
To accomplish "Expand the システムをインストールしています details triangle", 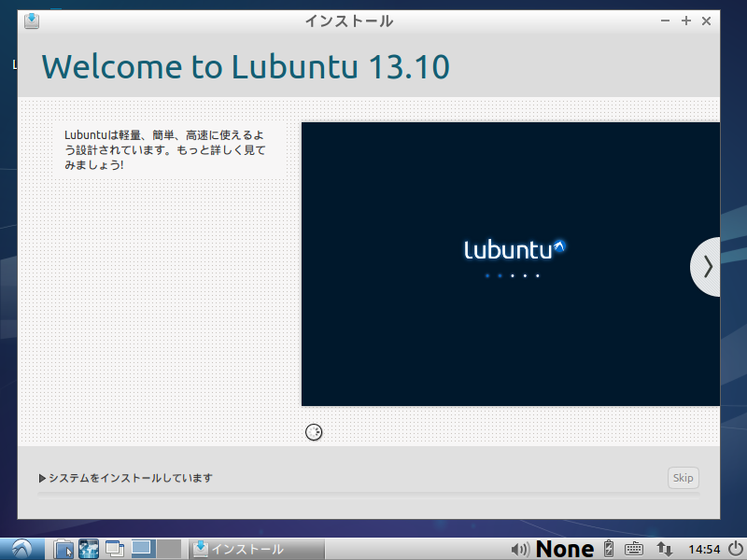I will (42, 478).
